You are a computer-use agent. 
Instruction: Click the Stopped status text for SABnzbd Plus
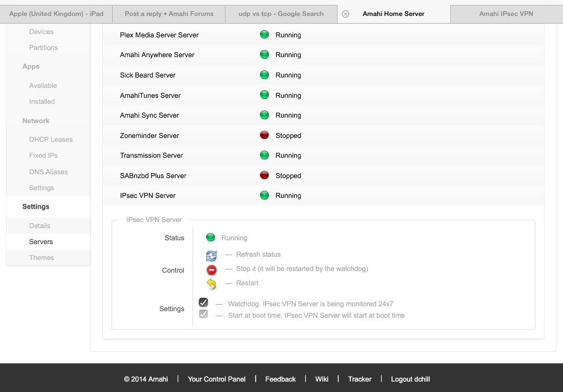coord(288,176)
